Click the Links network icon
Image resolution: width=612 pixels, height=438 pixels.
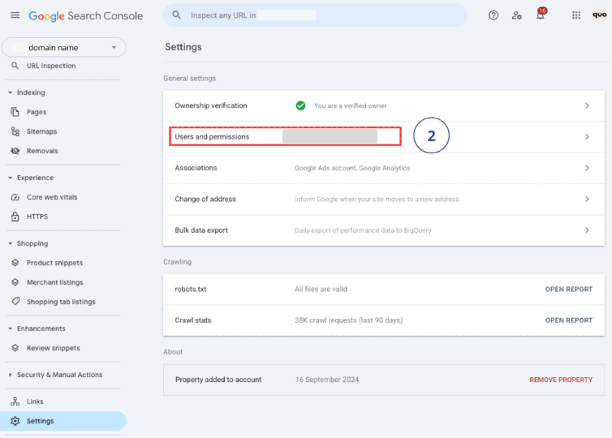point(15,401)
